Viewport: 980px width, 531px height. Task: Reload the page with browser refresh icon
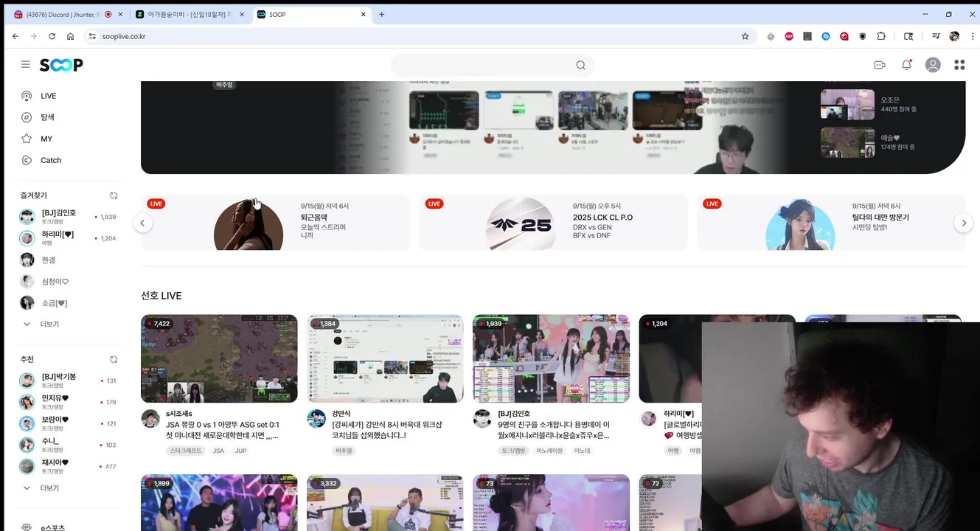[52, 36]
